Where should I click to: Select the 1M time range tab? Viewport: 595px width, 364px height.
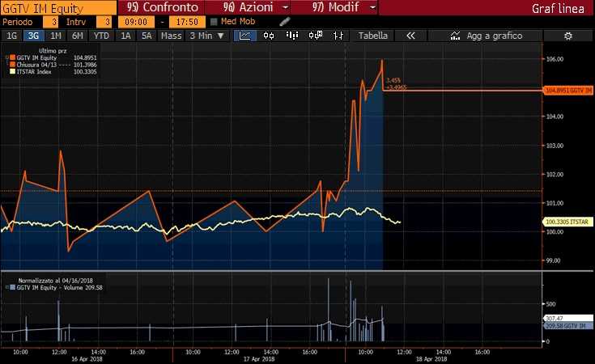(55, 36)
